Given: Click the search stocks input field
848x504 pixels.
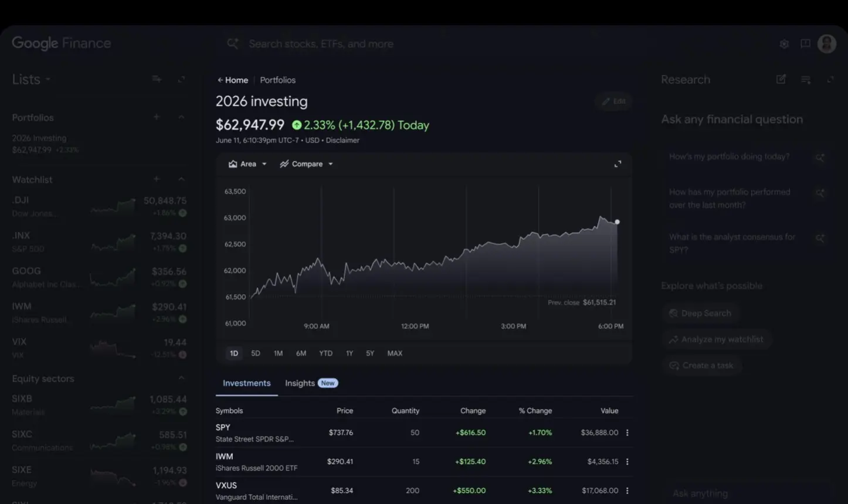Looking at the screenshot, I should tap(321, 44).
